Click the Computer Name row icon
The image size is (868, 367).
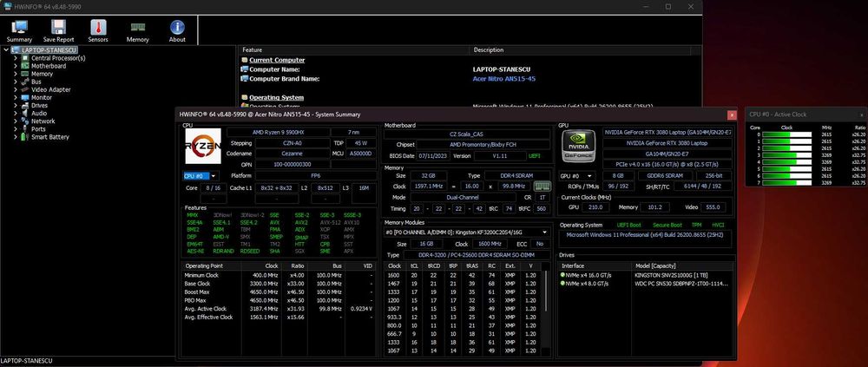point(244,69)
